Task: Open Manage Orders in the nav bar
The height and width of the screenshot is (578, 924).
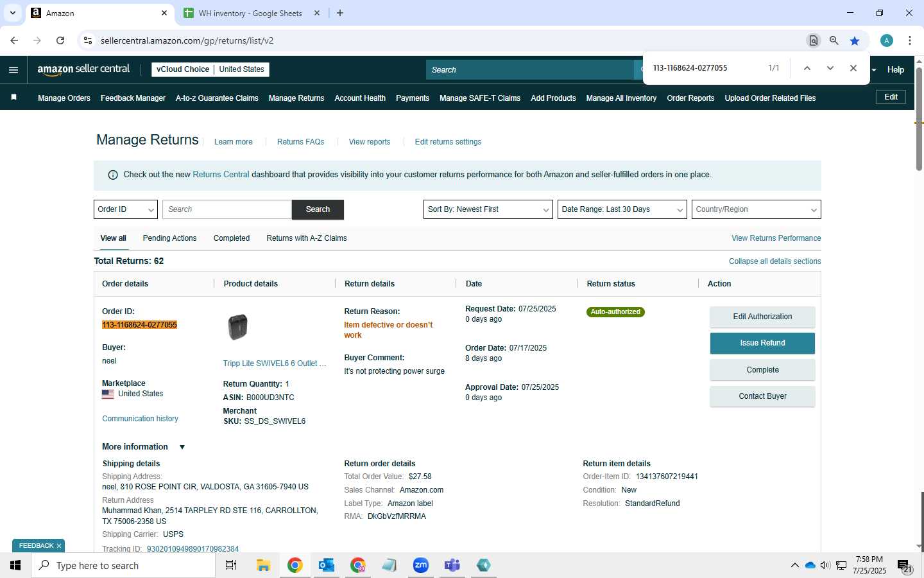Action: tap(64, 98)
